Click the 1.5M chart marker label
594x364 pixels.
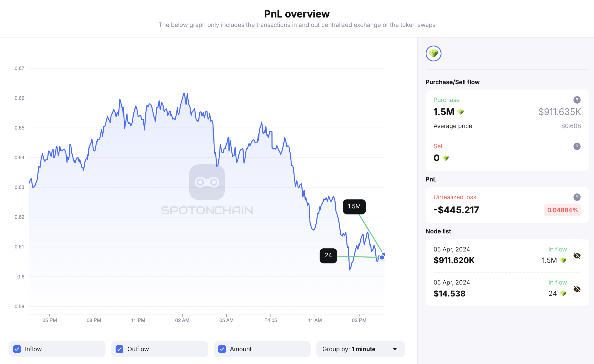354,206
